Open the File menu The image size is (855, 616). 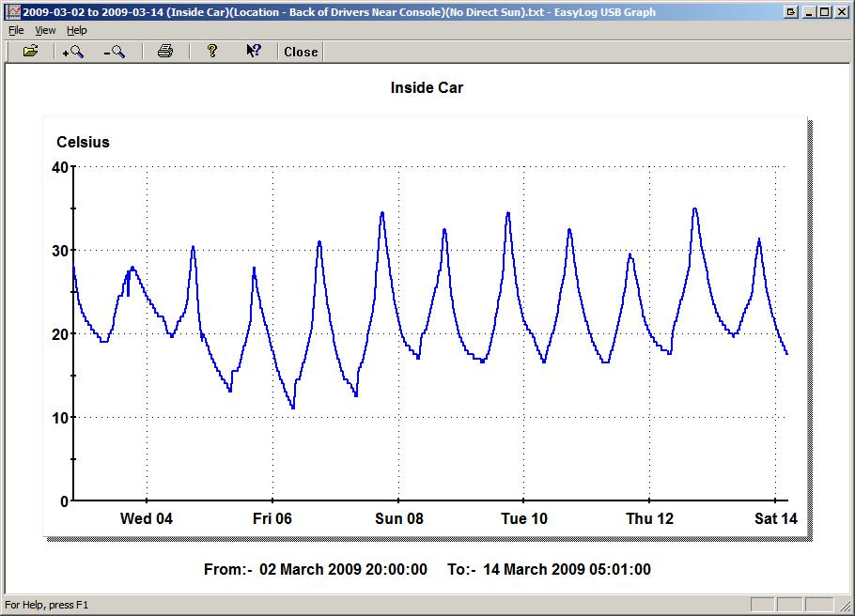[x=16, y=31]
